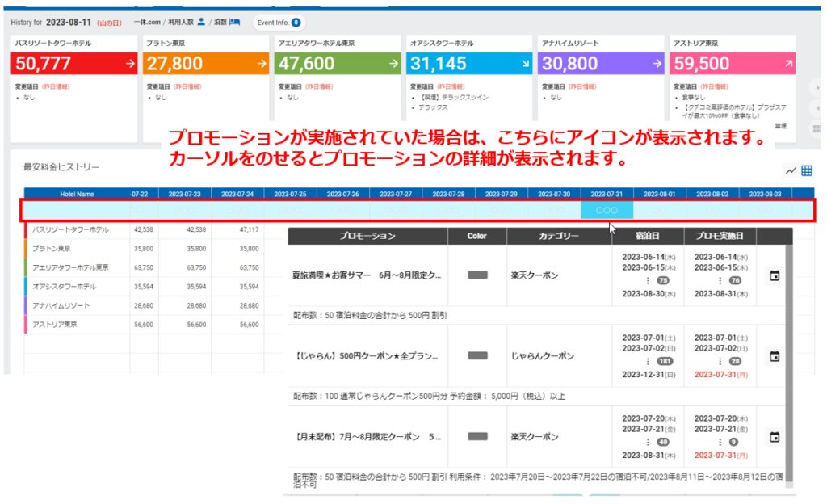Expand 75 more dates in 夏旅満喫 宿泊日
Image resolution: width=827 pixels, height=504 pixels.
[664, 280]
